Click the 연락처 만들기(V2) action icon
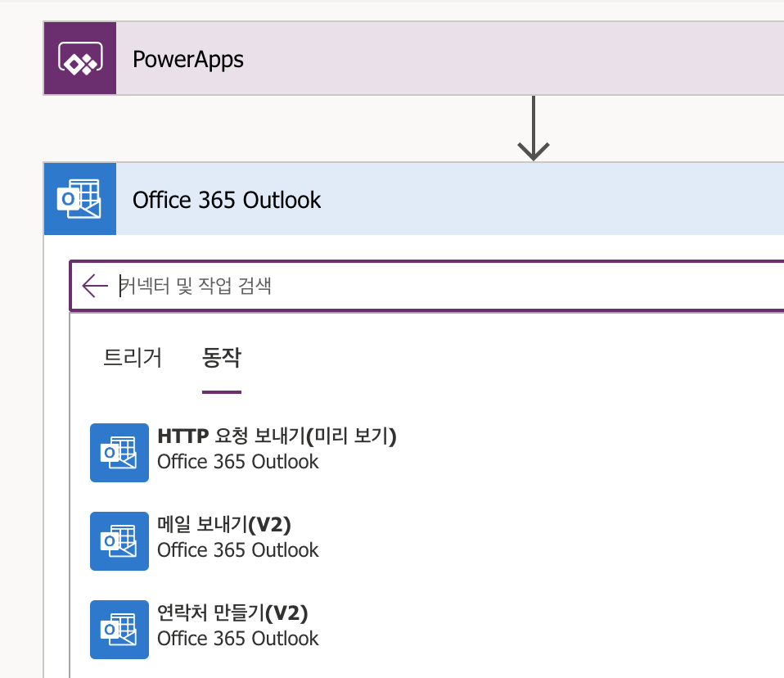The width and height of the screenshot is (784, 678). click(119, 630)
